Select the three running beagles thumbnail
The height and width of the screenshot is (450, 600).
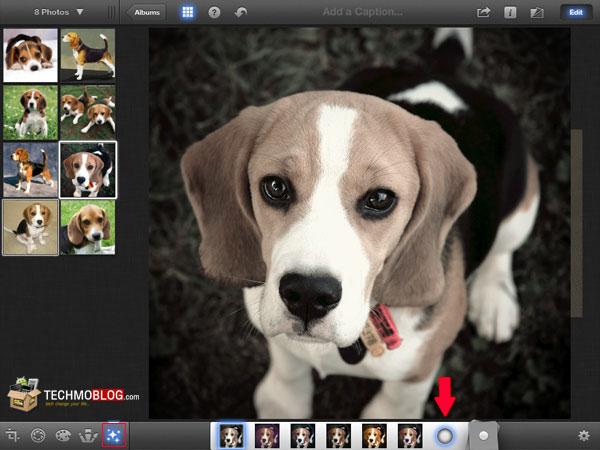pyautogui.click(x=88, y=112)
